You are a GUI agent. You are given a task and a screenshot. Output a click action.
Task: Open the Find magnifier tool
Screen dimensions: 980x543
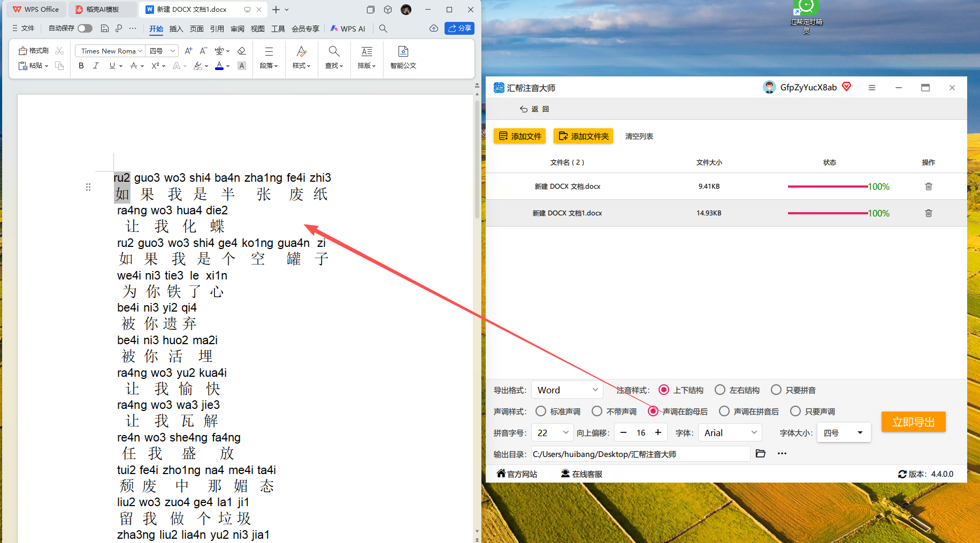(334, 57)
